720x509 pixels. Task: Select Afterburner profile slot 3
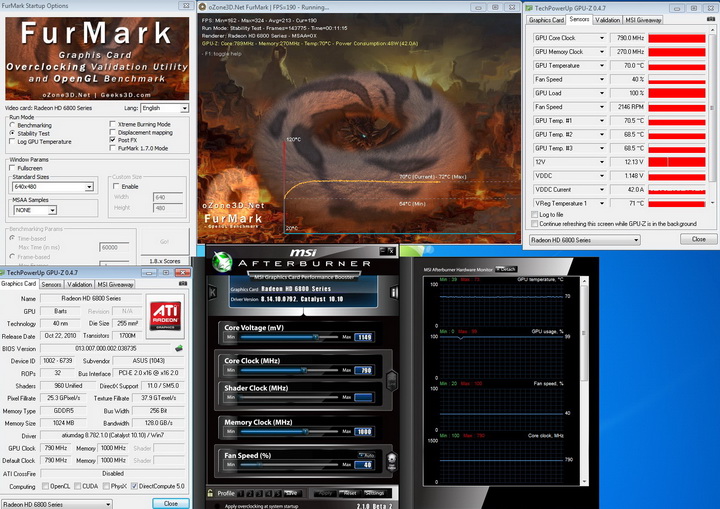(260, 493)
